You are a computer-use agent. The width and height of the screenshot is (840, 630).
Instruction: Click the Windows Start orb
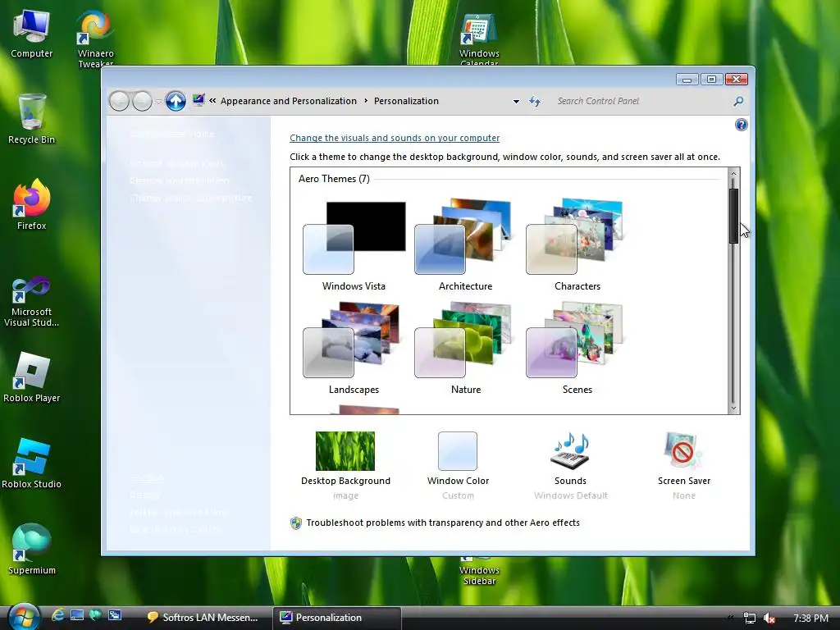pos(24,617)
